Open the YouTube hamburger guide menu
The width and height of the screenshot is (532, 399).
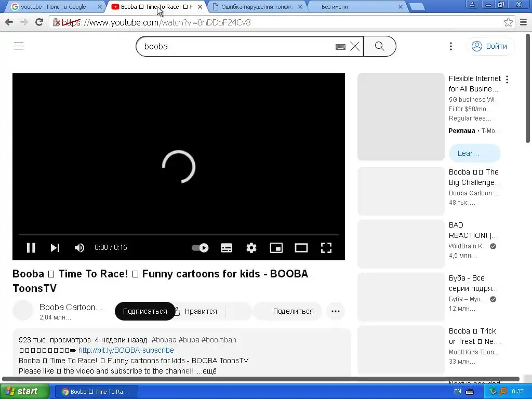point(19,46)
